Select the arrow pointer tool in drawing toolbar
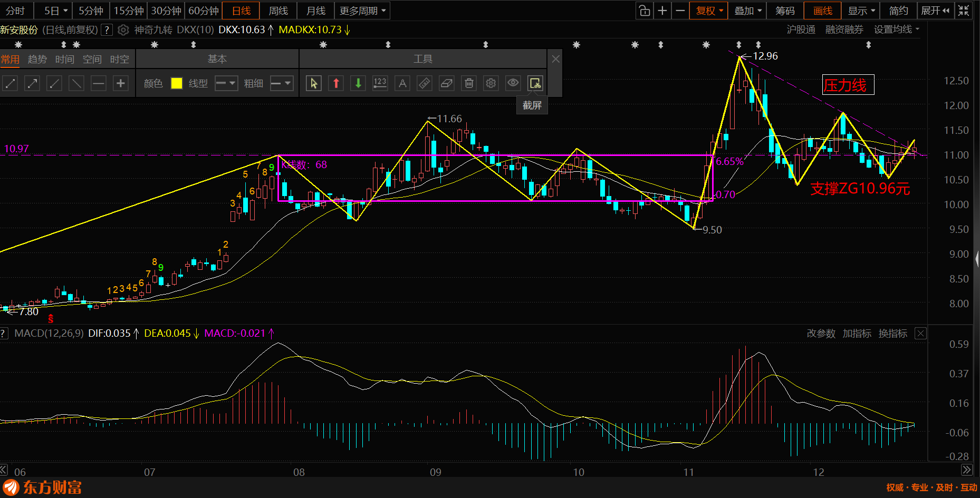Image resolution: width=980 pixels, height=498 pixels. pos(314,83)
